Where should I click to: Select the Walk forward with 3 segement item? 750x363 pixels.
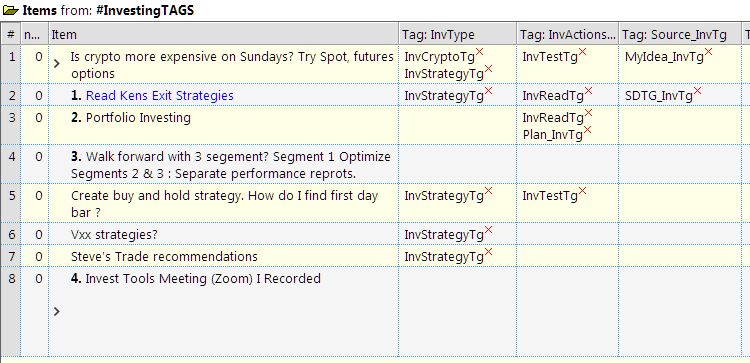point(231,165)
